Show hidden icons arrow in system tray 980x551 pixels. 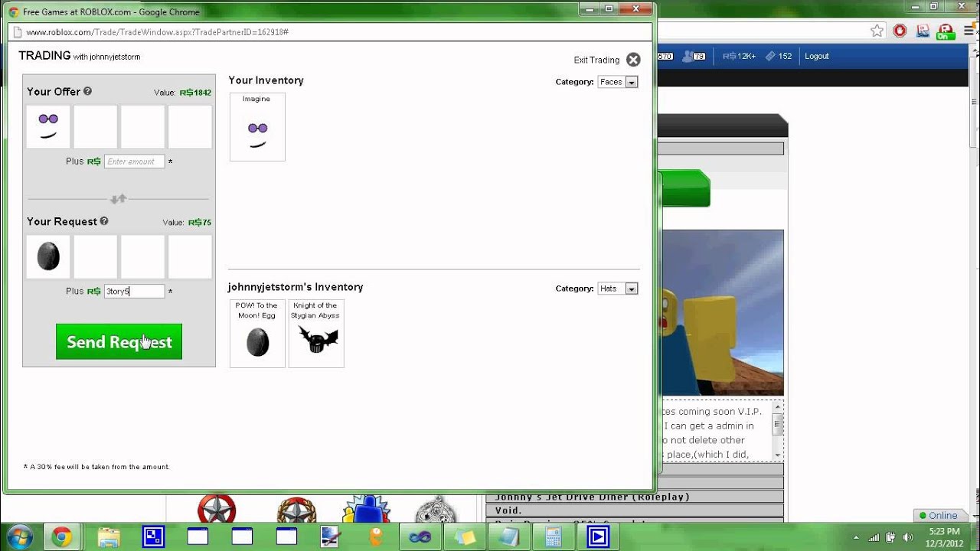[x=856, y=537]
